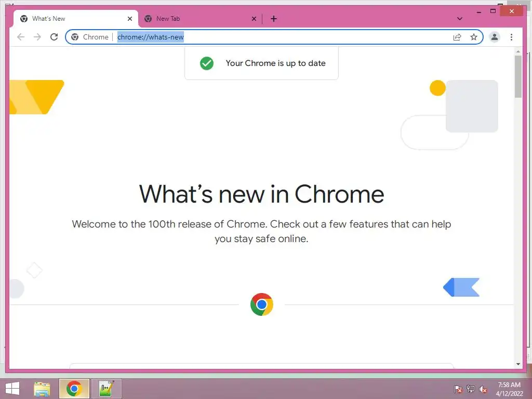Click the 'What's new in Chrome' heading
This screenshot has height=399, width=532.
[x=262, y=194]
